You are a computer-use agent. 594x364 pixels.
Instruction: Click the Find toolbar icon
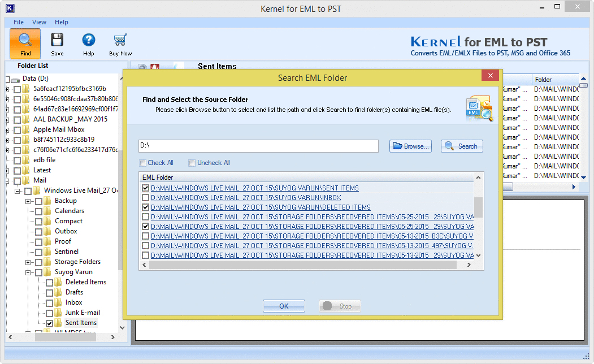click(x=25, y=44)
